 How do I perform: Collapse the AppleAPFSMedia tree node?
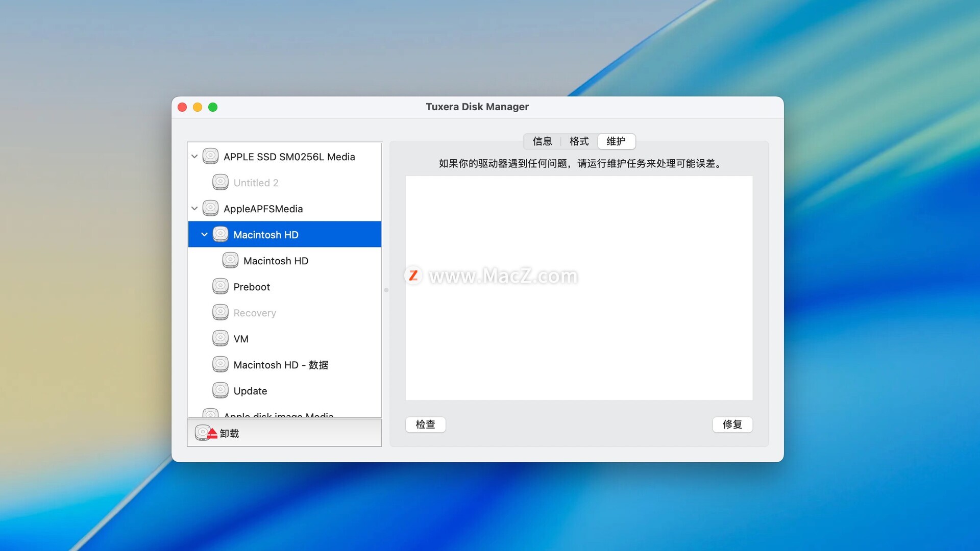point(194,209)
